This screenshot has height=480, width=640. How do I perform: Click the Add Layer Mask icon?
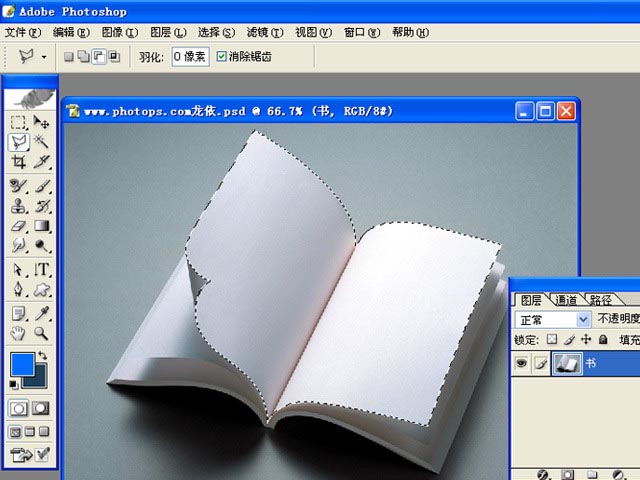[x=567, y=474]
